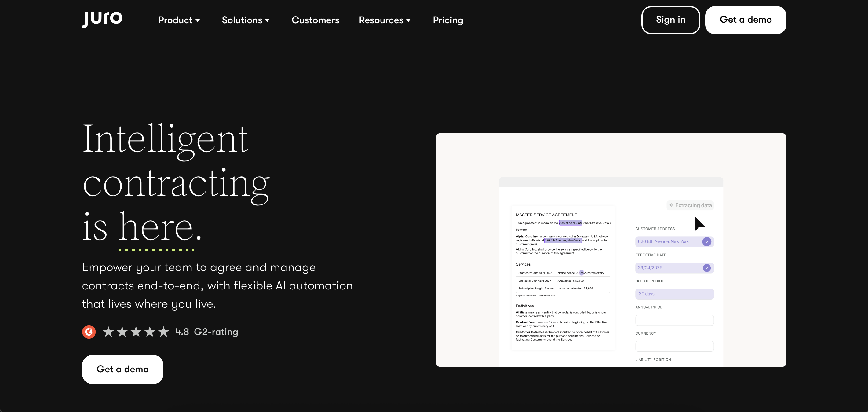Open the Pricing page

447,20
